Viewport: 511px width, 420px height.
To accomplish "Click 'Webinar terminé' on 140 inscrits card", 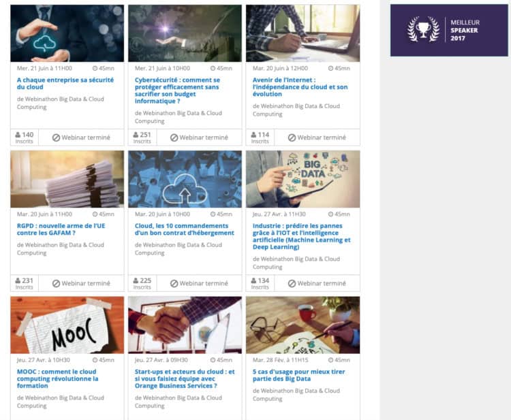I will 81,138.
